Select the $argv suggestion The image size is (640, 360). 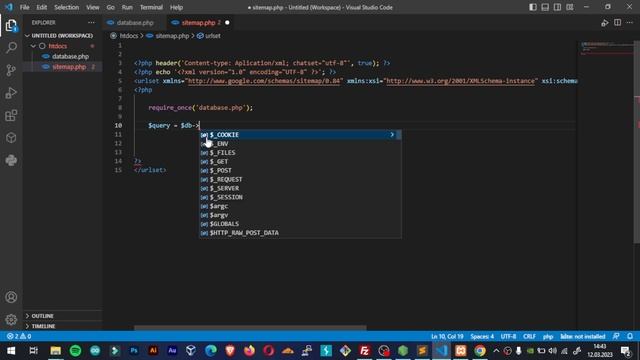(x=300, y=215)
